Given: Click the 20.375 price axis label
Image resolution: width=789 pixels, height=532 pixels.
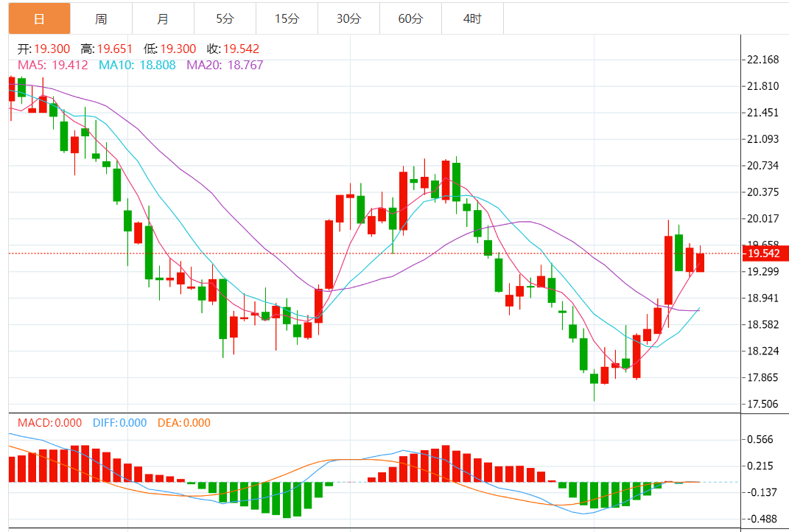Looking at the screenshot, I should [x=762, y=192].
